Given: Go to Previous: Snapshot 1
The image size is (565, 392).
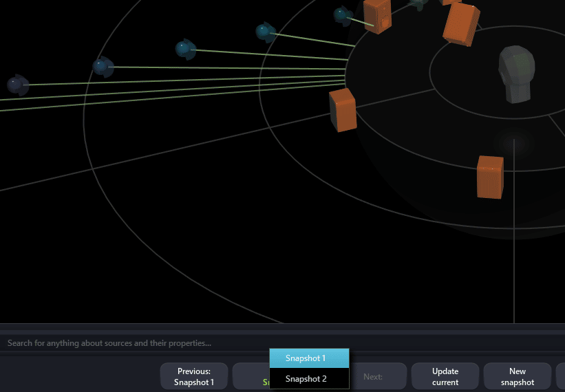Looking at the screenshot, I should pos(194,376).
